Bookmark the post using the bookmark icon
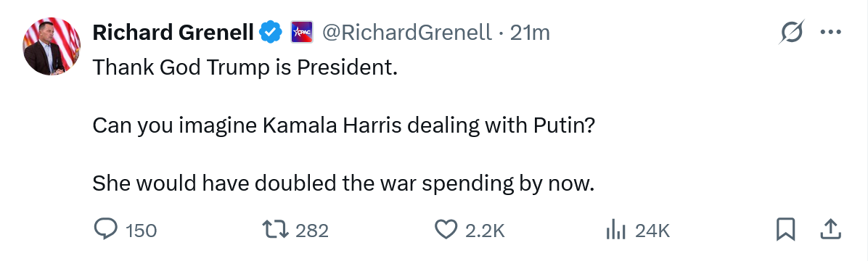This screenshot has height=261, width=868. (x=785, y=230)
